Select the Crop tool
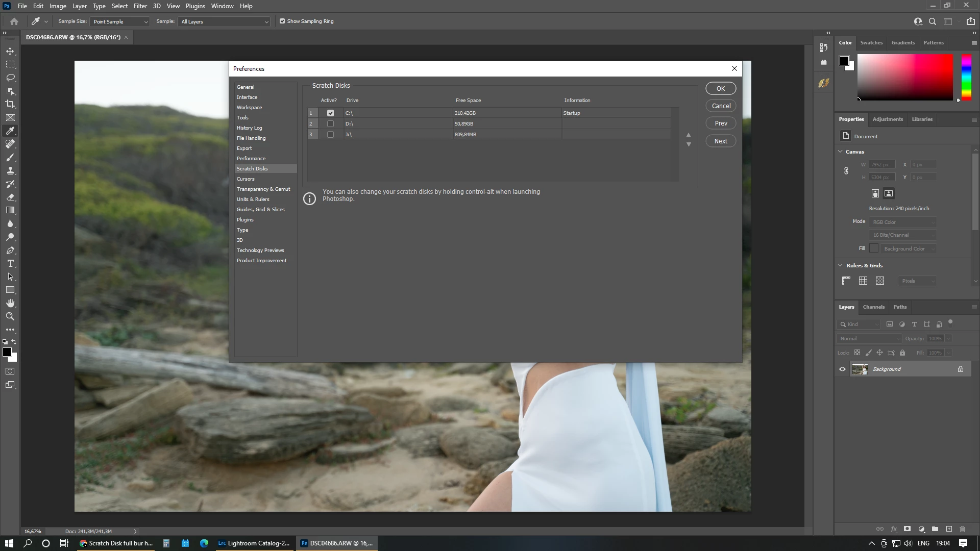 tap(10, 104)
